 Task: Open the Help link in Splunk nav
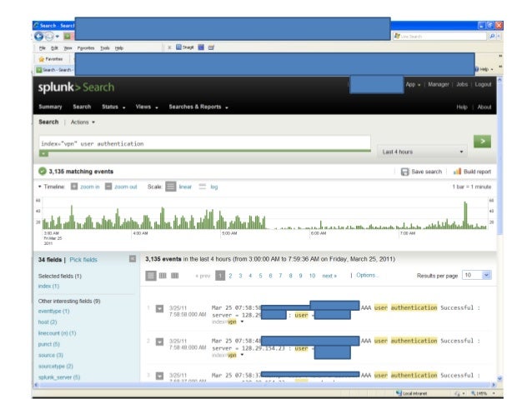coord(462,107)
